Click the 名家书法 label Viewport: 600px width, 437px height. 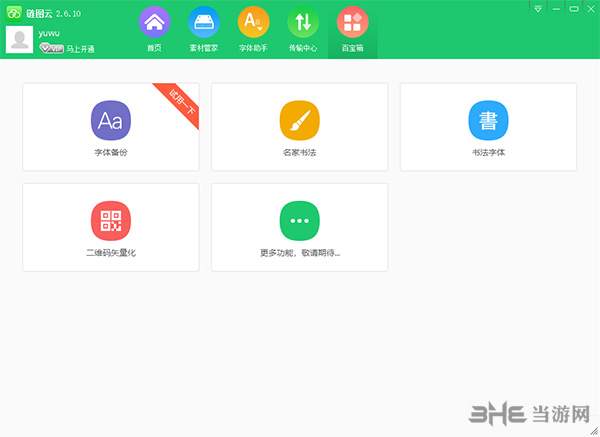coord(300,152)
